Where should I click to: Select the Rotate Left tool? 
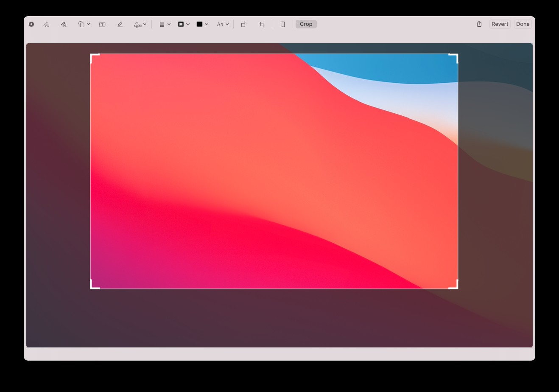click(x=244, y=24)
